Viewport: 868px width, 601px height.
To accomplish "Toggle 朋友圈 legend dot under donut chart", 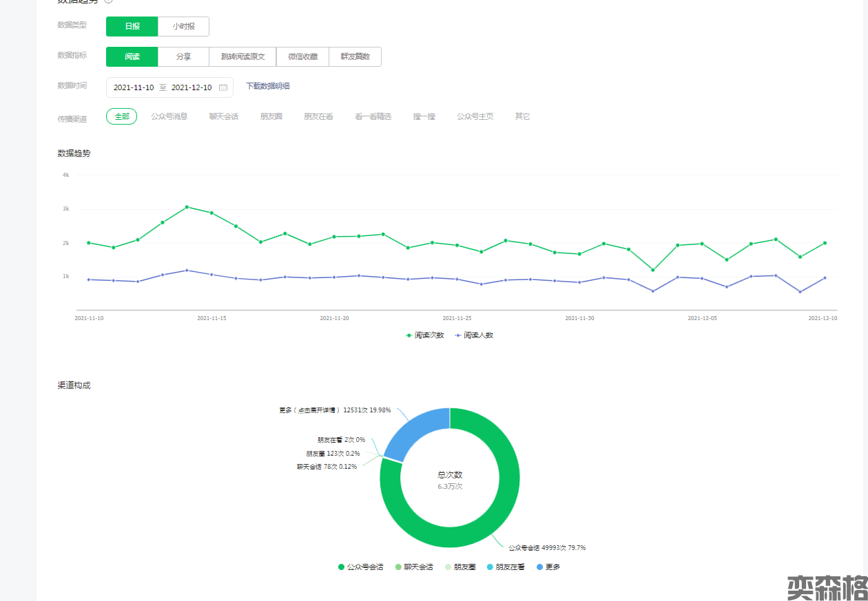I will (448, 567).
